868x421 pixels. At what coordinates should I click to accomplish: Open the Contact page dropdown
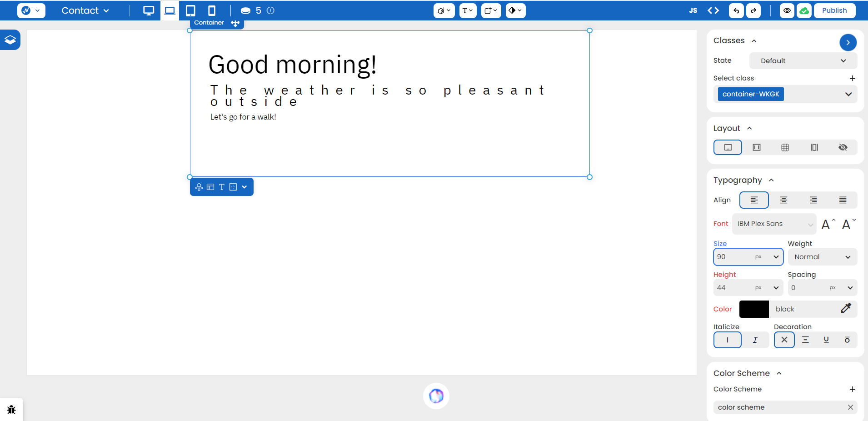click(85, 10)
